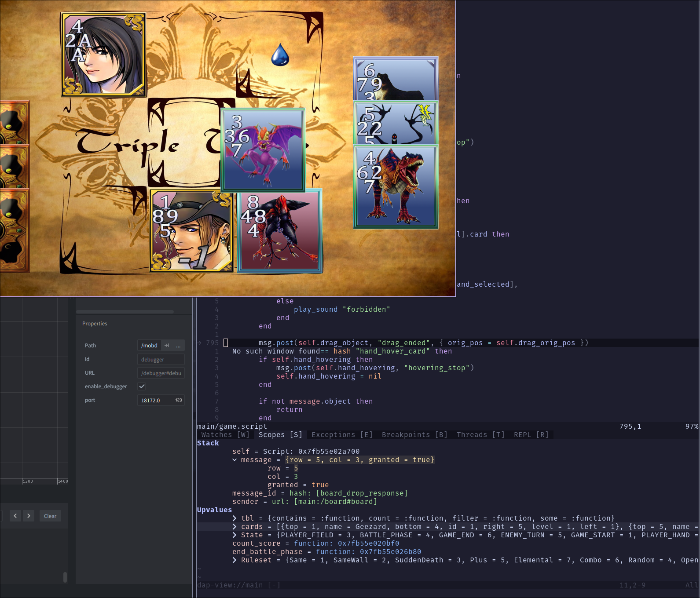Click the main/game.script status line
This screenshot has height=598, width=700.
(x=448, y=427)
